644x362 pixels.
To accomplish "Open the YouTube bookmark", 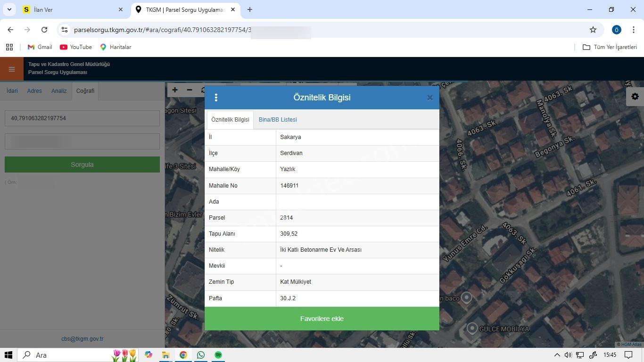I will pyautogui.click(x=76, y=47).
